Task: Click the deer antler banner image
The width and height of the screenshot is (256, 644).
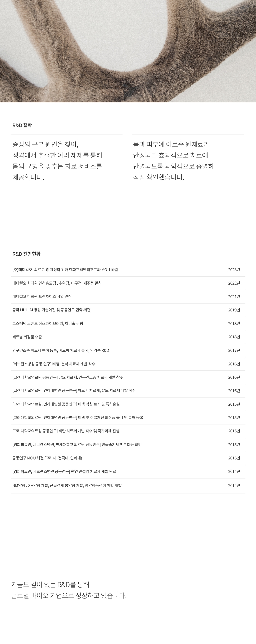Action: [x=128, y=51]
